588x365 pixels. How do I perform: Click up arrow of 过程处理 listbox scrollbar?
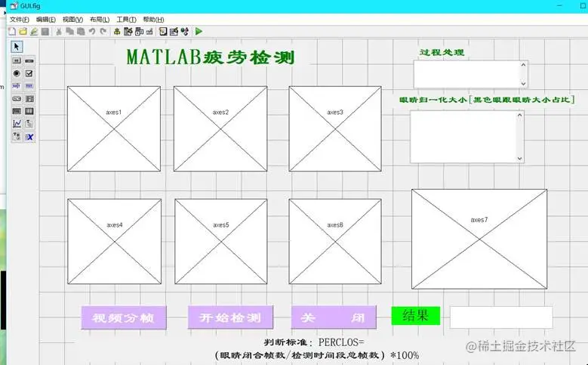point(524,64)
